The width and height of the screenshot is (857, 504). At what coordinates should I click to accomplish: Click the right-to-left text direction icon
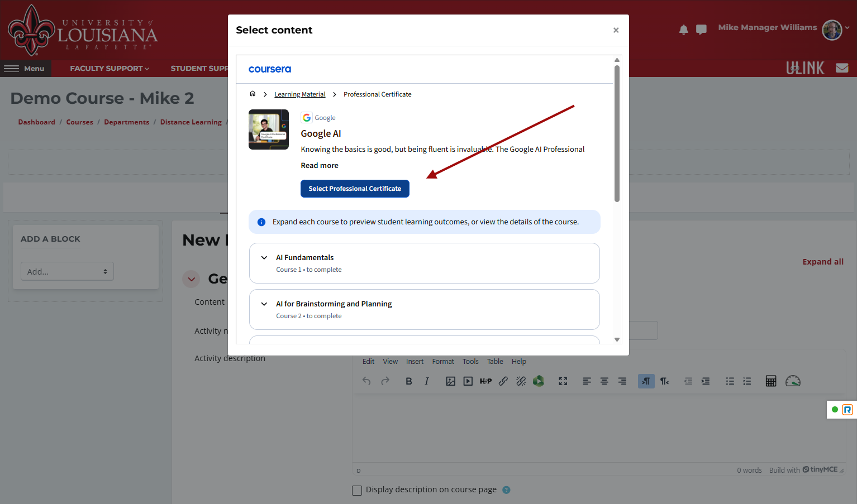[x=664, y=381]
